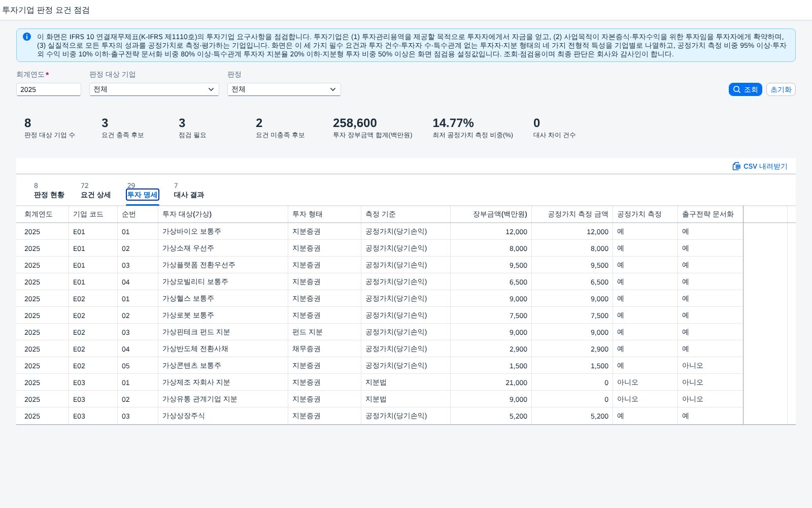Image resolution: width=812 pixels, height=508 pixels.
Task: Click the 채무증권 cell in 가상반도체 row
Action: pos(325,349)
